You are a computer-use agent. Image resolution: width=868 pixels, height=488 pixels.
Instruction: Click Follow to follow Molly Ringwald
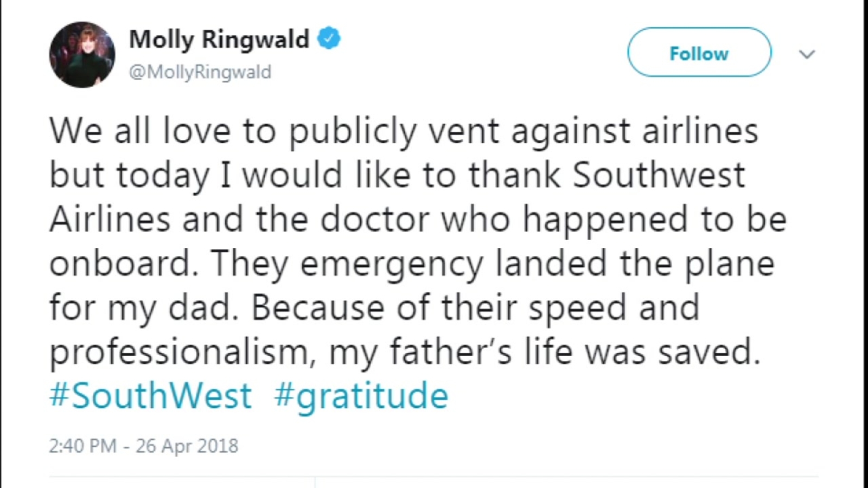(699, 53)
